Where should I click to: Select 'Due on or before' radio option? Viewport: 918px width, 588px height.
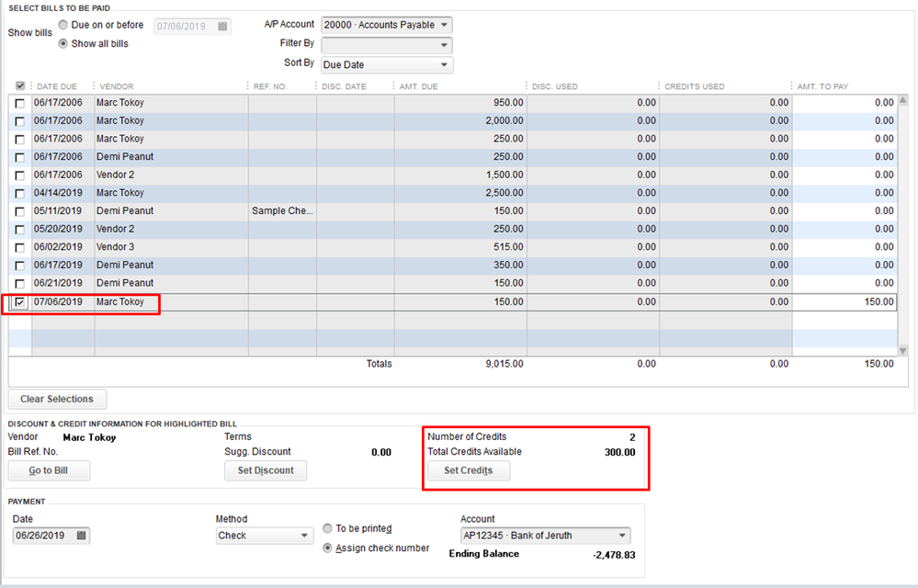pyautogui.click(x=62, y=25)
